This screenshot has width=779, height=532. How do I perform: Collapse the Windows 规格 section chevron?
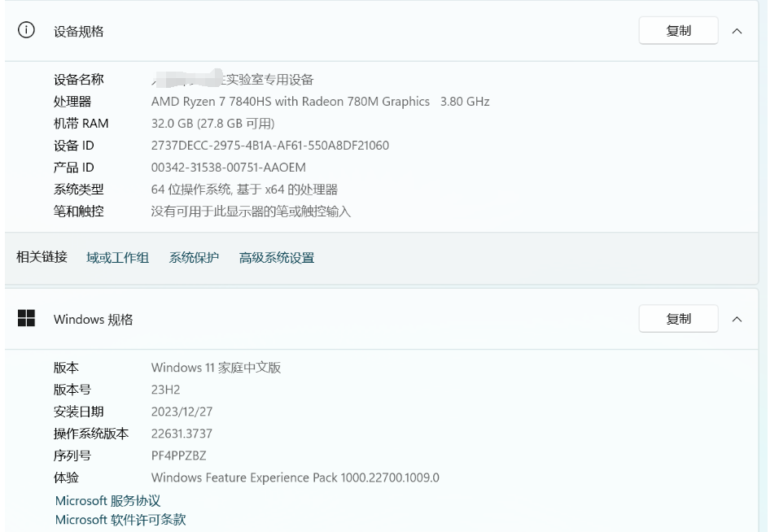pos(737,319)
